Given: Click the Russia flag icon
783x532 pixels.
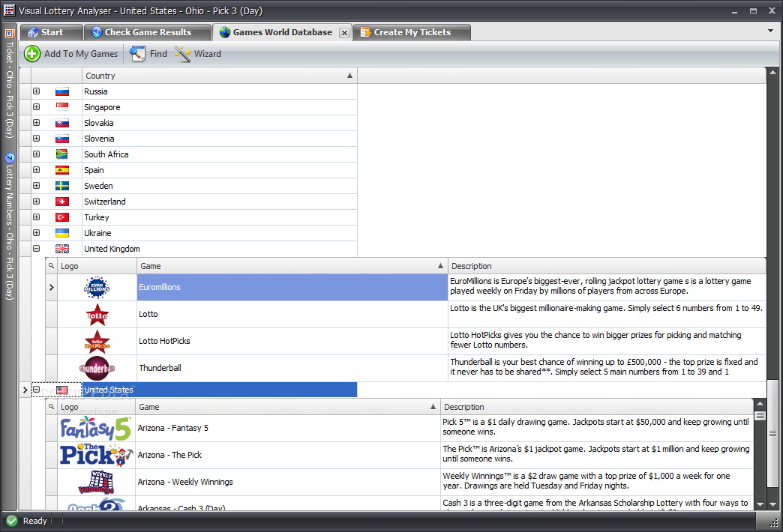Looking at the screenshot, I should pyautogui.click(x=62, y=92).
